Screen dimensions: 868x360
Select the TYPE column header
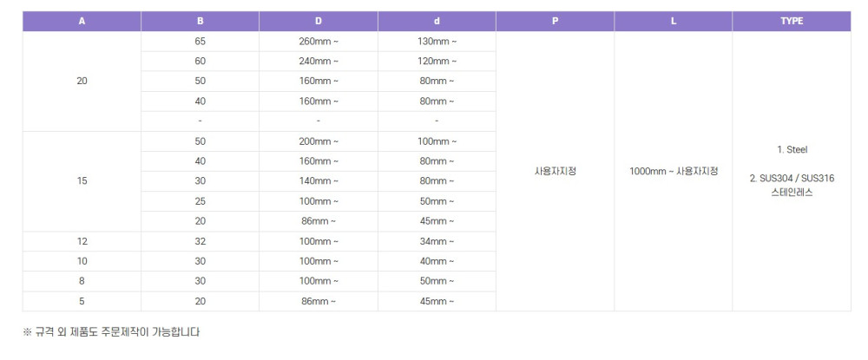click(x=792, y=21)
